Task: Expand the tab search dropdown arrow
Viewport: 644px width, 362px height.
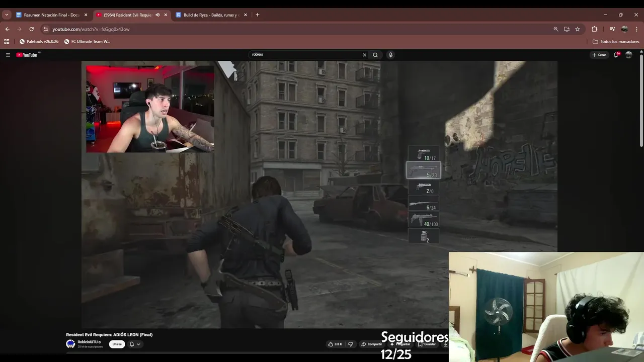Action: pos(7,15)
